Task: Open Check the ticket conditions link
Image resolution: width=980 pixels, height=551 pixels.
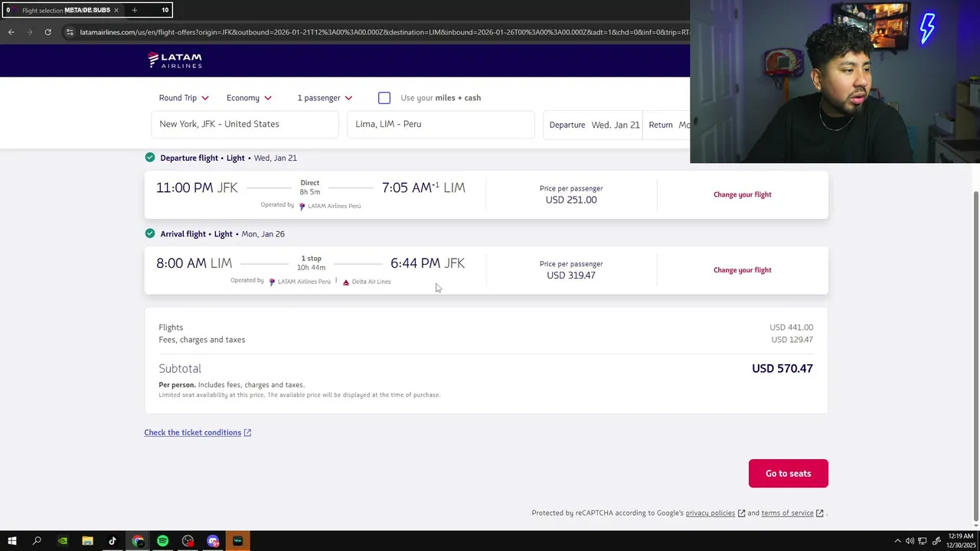Action: click(192, 432)
